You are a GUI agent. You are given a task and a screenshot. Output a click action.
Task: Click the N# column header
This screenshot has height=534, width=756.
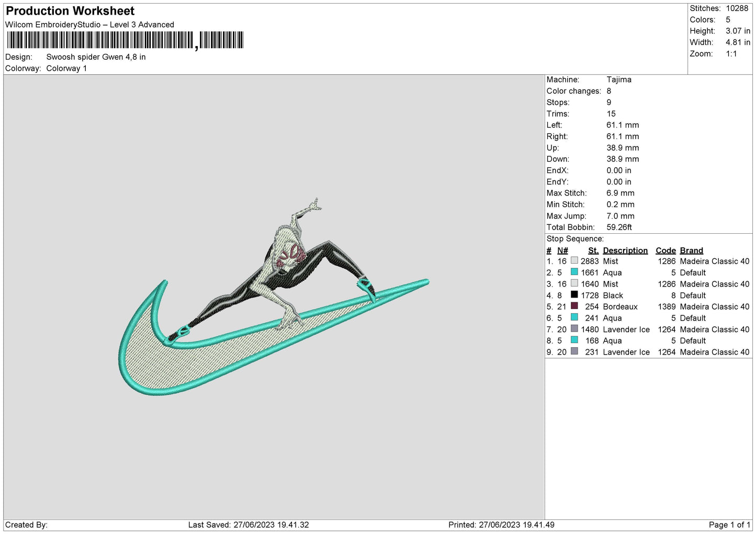point(562,251)
